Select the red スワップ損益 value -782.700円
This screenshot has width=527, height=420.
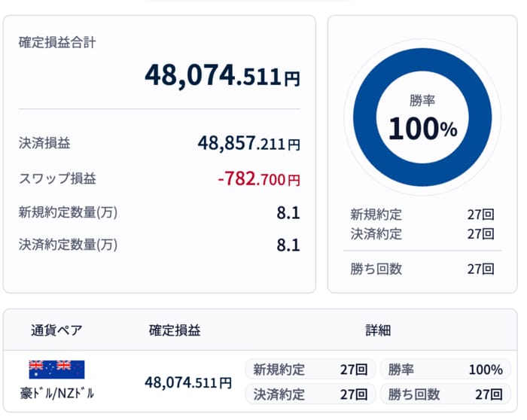[x=258, y=179]
